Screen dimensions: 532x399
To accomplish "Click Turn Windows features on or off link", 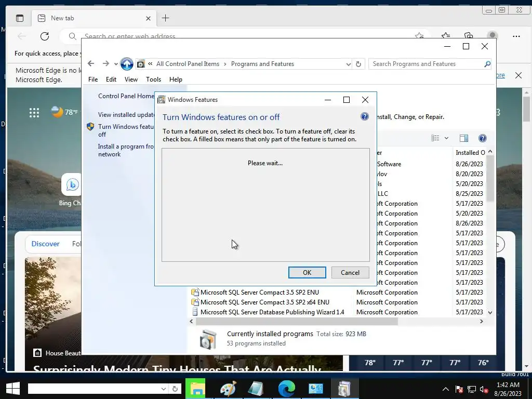I will tap(126, 130).
